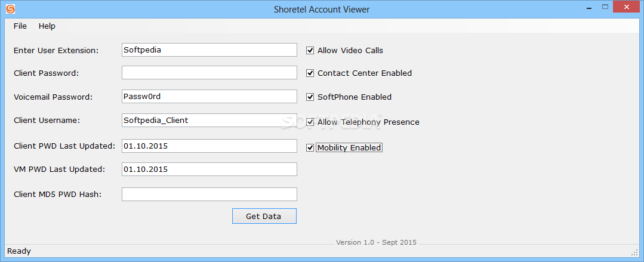The height and width of the screenshot is (262, 644).
Task: Click into the Client Password field
Action: click(x=209, y=72)
